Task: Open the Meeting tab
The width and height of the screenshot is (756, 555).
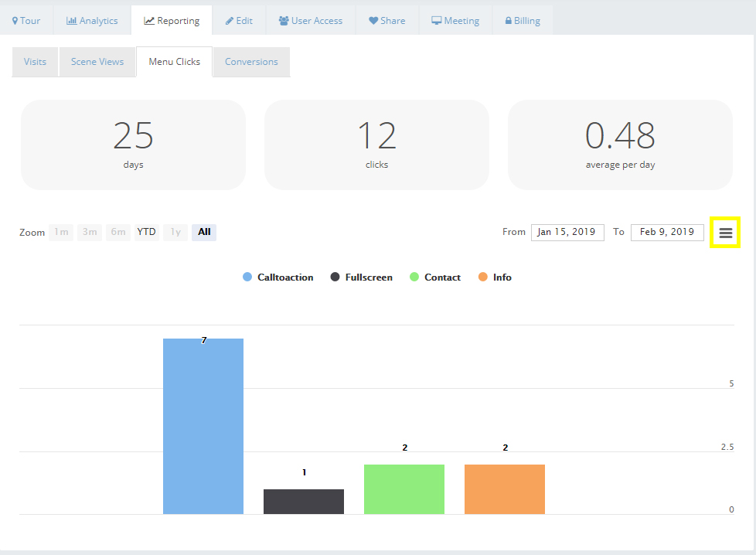Action: pyautogui.click(x=455, y=20)
